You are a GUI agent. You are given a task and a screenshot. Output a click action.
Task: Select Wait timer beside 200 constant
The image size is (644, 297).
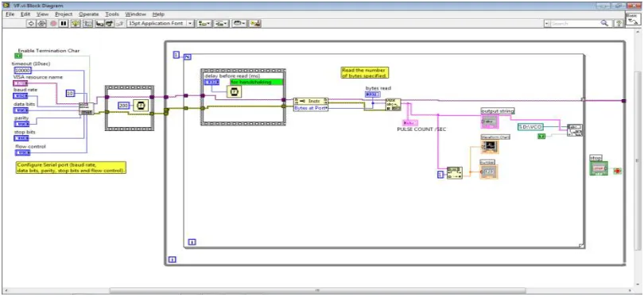140,106
